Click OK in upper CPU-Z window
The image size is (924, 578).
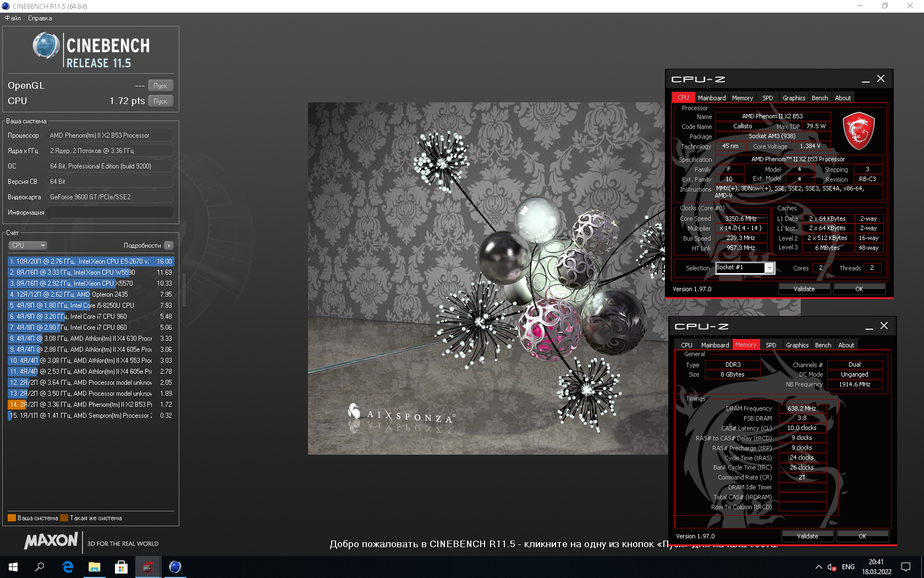tap(859, 289)
